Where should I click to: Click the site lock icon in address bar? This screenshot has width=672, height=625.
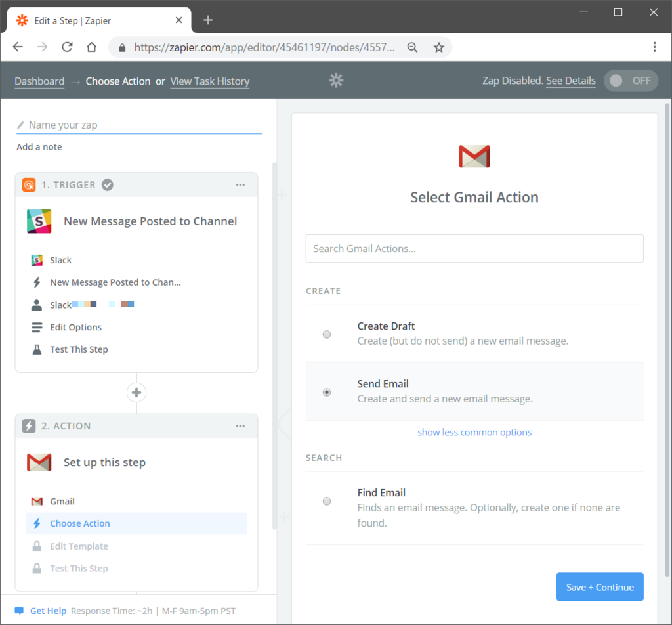(122, 47)
